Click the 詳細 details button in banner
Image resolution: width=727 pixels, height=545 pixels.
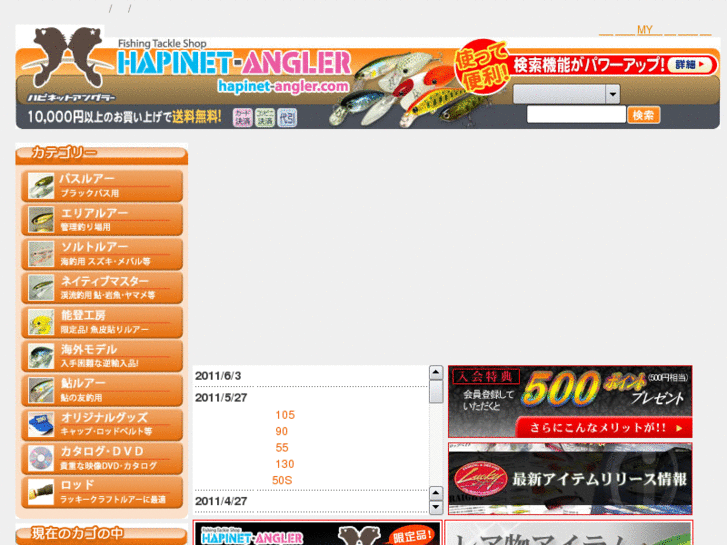click(689, 64)
